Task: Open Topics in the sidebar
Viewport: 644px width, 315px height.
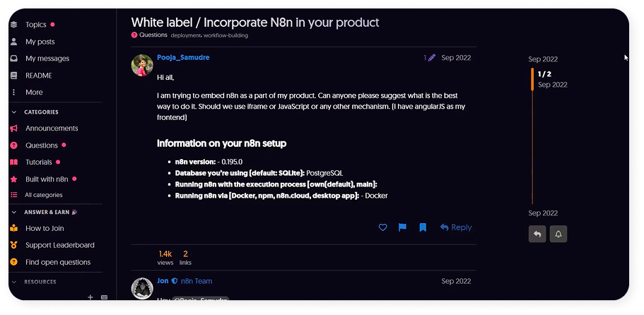Action: (x=36, y=25)
